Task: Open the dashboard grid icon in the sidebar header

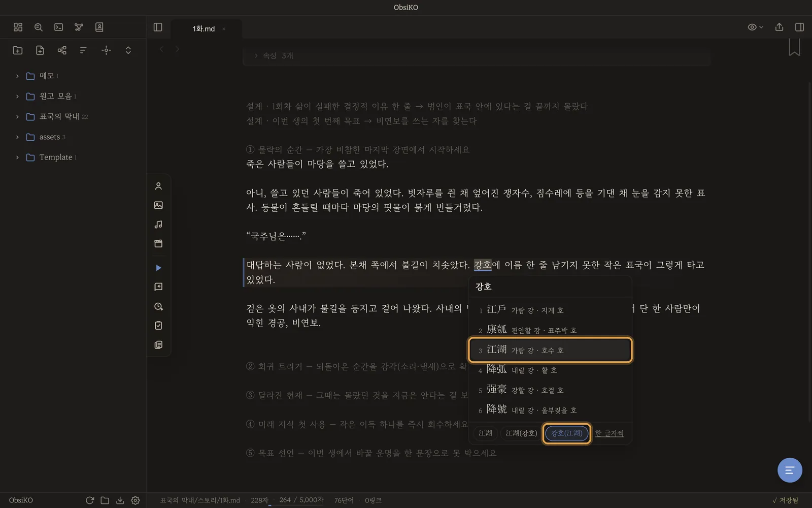Action: 18,27
